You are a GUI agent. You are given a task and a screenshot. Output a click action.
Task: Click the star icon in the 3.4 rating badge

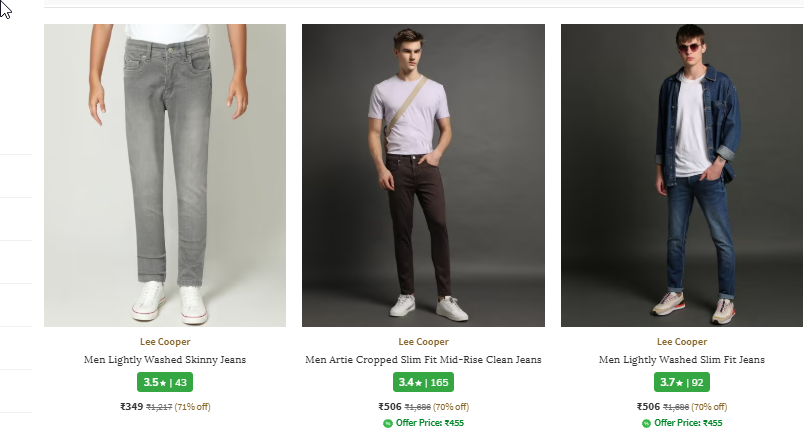tap(419, 382)
